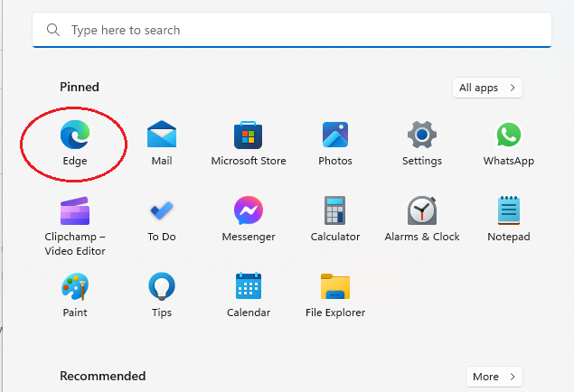This screenshot has width=574, height=392.
Task: Start the Calculator app
Action: tap(335, 212)
